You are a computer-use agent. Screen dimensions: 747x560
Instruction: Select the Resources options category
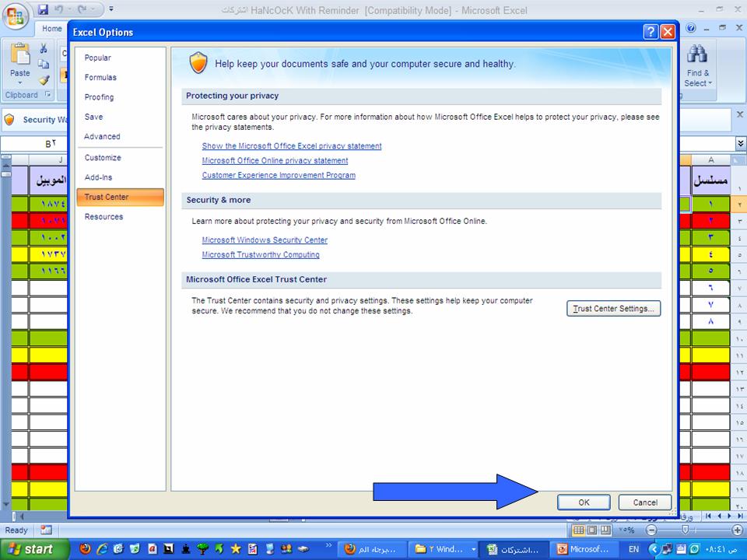103,217
